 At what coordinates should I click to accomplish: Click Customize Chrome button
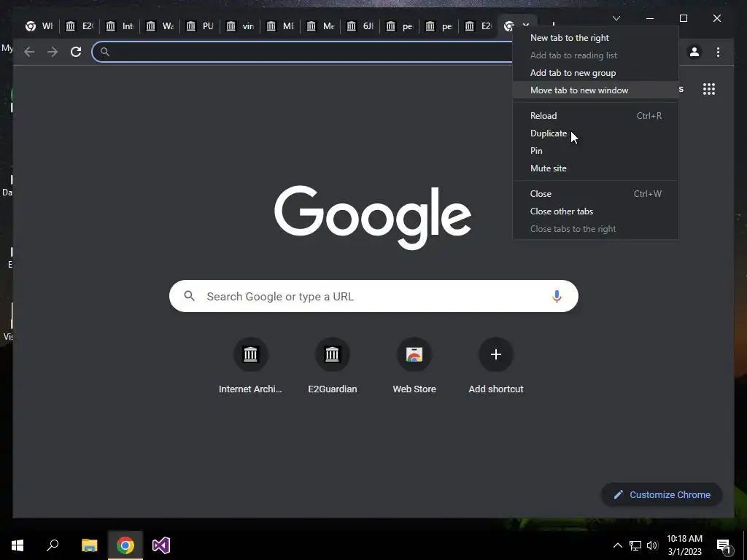662,495
